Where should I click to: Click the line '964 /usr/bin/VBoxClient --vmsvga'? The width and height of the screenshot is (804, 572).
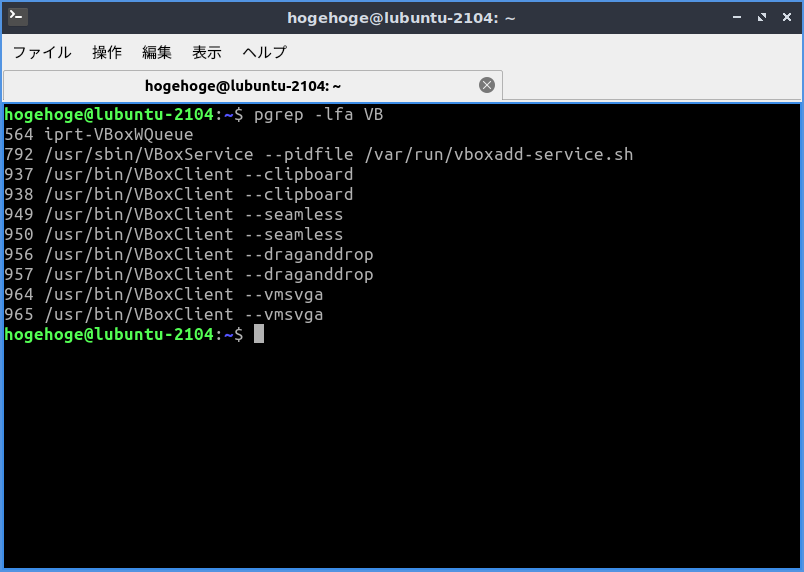pos(164,294)
